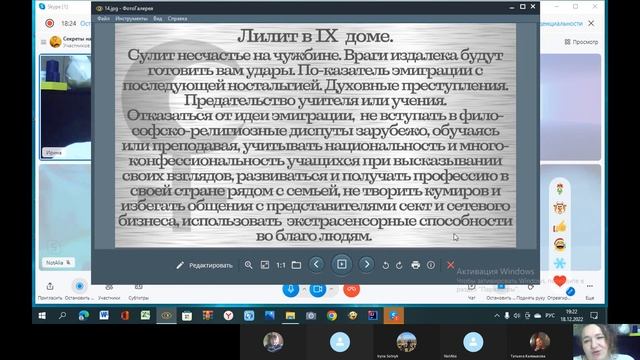Click the Skype recording indicator icon
The width and height of the screenshot is (640, 360).
pyautogui.click(x=49, y=23)
